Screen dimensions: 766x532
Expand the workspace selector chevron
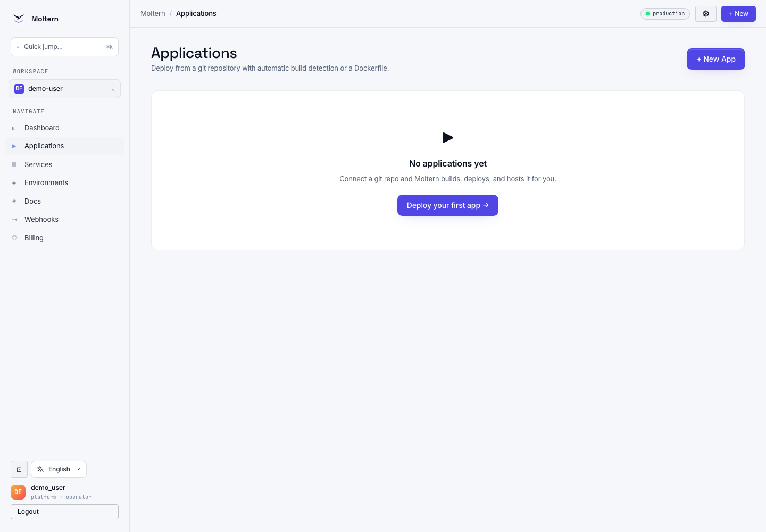[x=113, y=89]
